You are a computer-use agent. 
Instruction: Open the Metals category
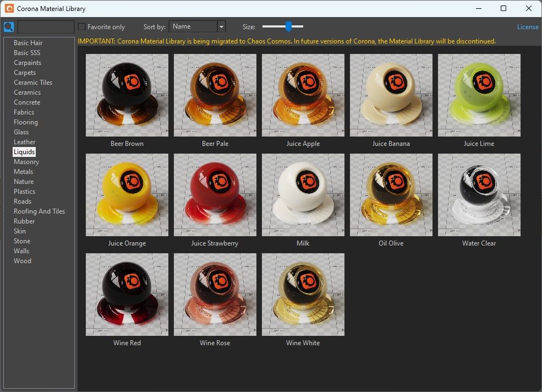pos(23,172)
